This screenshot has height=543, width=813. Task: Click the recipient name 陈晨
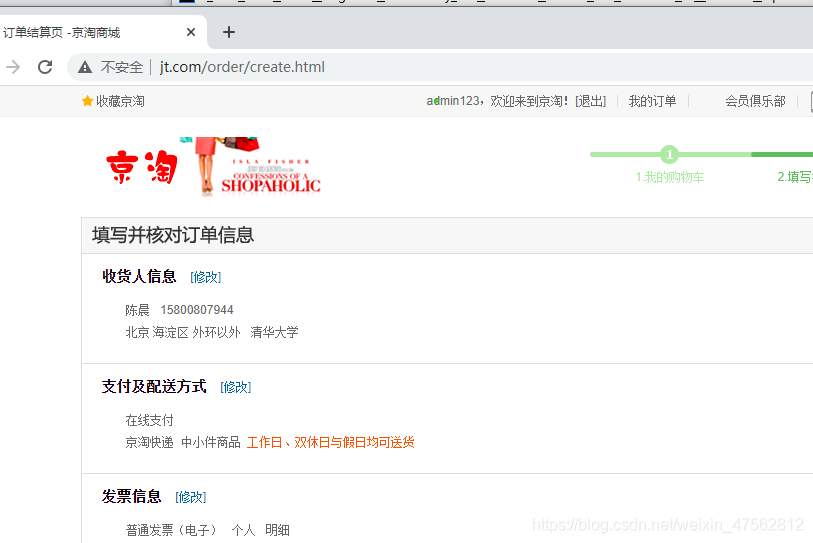(x=137, y=310)
